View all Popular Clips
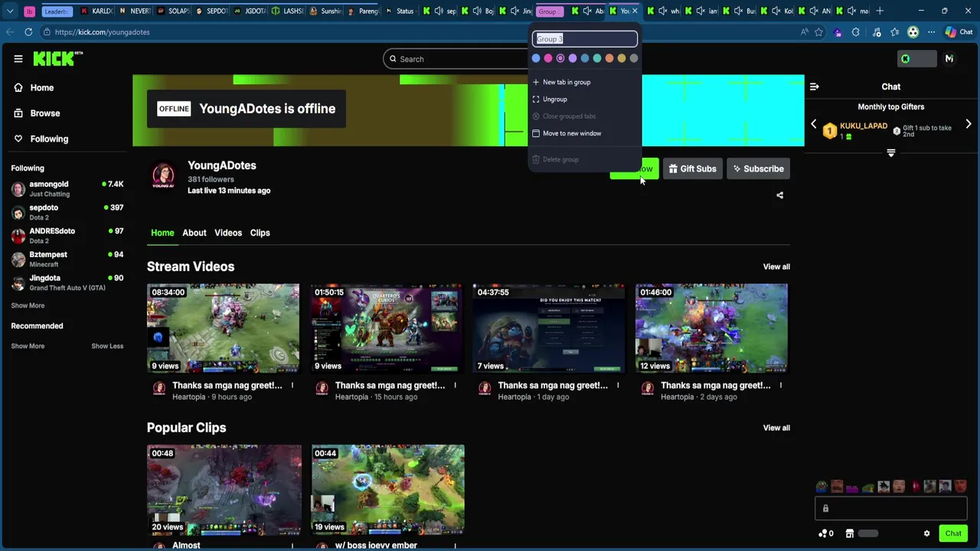 point(776,428)
